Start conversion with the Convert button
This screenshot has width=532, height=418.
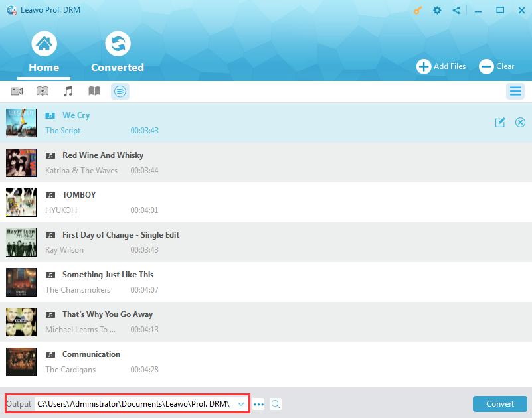[499, 404]
